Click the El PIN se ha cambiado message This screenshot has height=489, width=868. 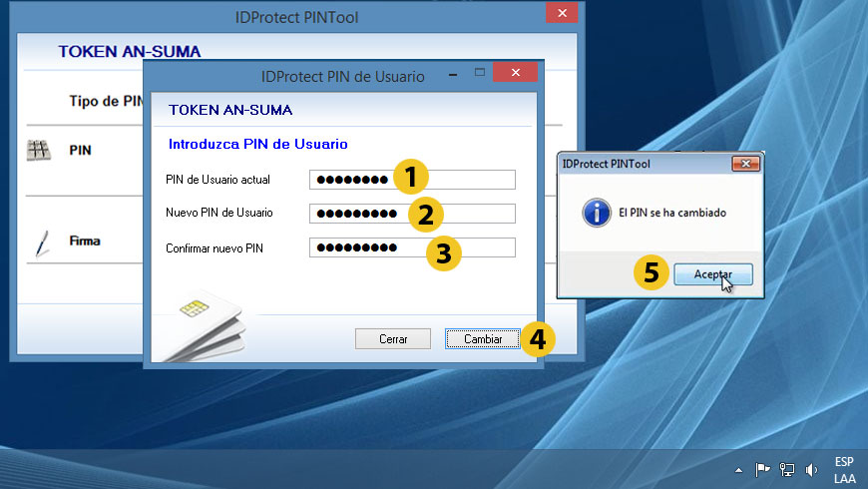click(x=672, y=213)
